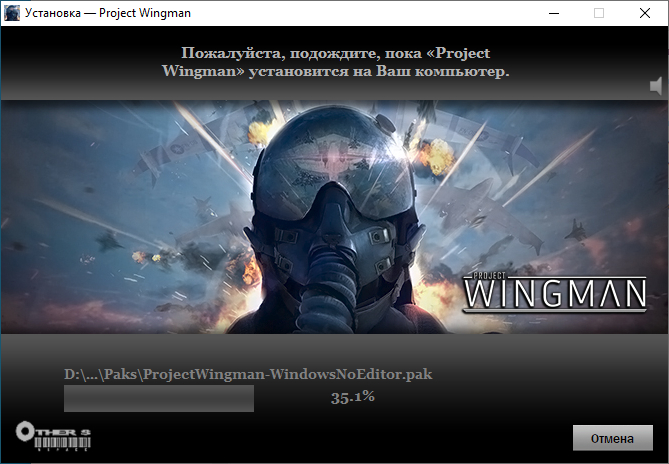Viewport: 669px width, 464px height.
Task: Click the ProjectWingman-WindowsNoEditor.pak file path
Action: pyautogui.click(x=248, y=374)
